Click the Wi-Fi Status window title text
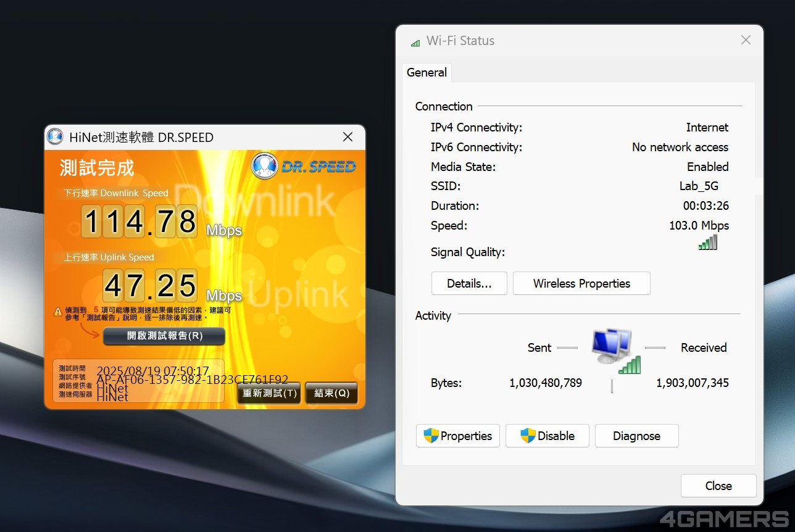The image size is (795, 532). pyautogui.click(x=460, y=41)
